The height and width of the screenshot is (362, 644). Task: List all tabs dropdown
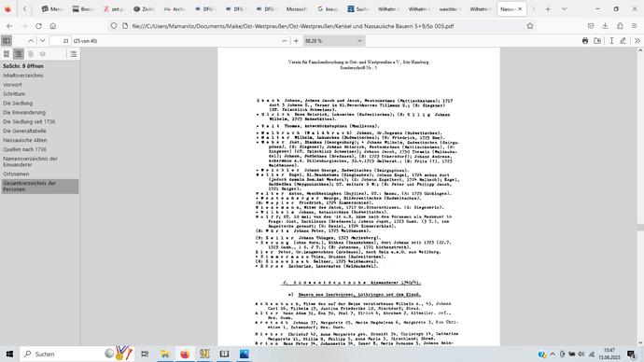click(x=565, y=9)
